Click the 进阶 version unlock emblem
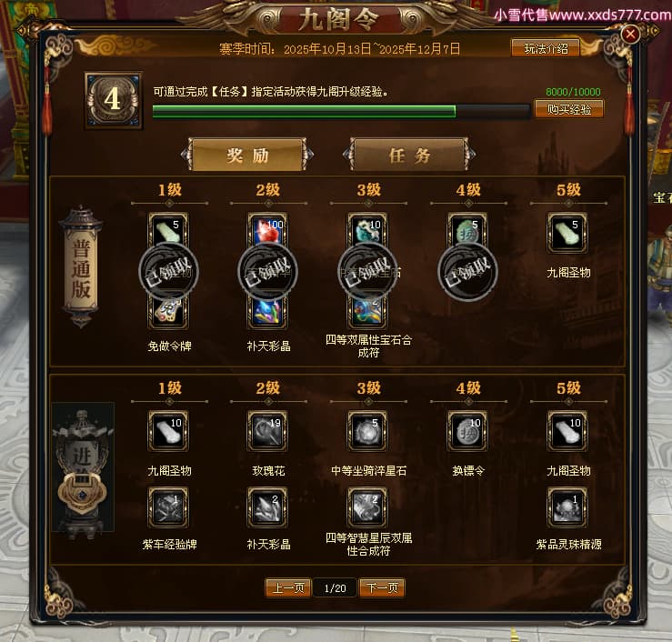Image resolution: width=672 pixels, height=642 pixels. [x=82, y=470]
